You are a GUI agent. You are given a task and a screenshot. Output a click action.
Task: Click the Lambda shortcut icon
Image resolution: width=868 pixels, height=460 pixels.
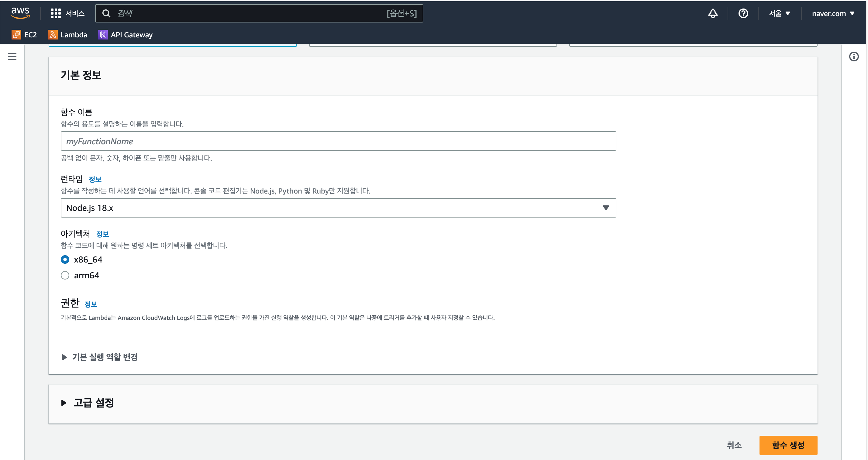[53, 35]
